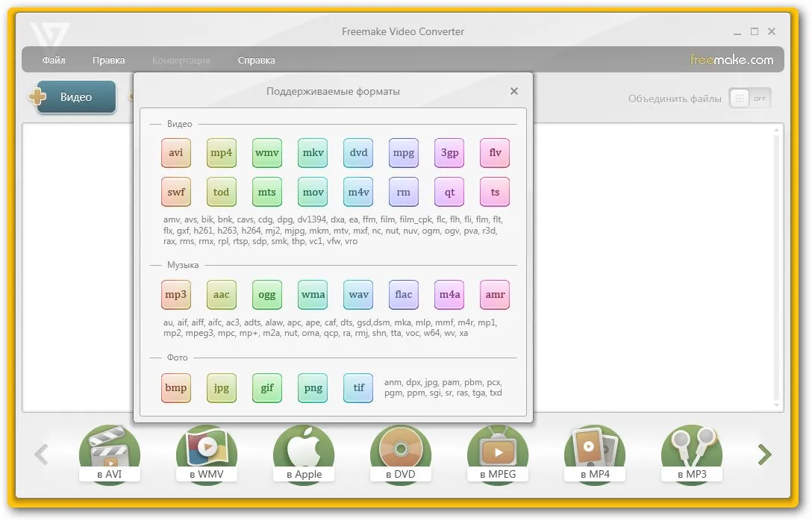This screenshot has height=521, width=812.
Task: Click the Freemake logo in title bar
Action: coord(50,34)
